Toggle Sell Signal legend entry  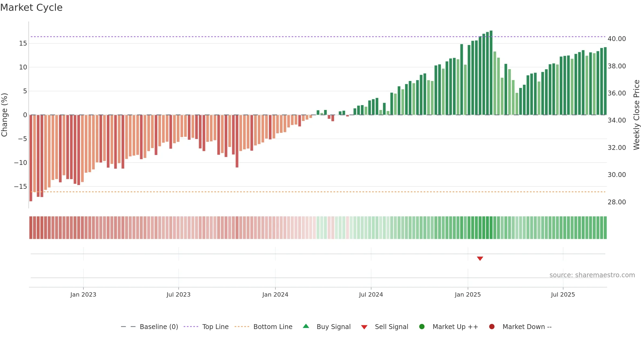pyautogui.click(x=385, y=327)
